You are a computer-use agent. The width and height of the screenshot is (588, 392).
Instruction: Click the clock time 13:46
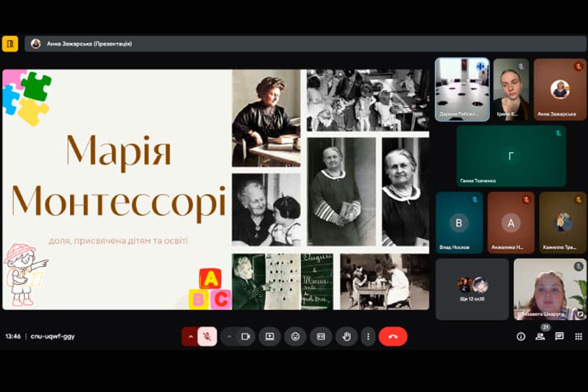13,336
